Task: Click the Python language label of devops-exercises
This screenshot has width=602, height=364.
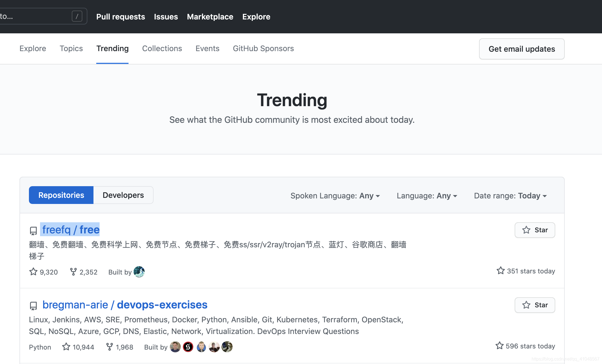Action: (x=40, y=347)
